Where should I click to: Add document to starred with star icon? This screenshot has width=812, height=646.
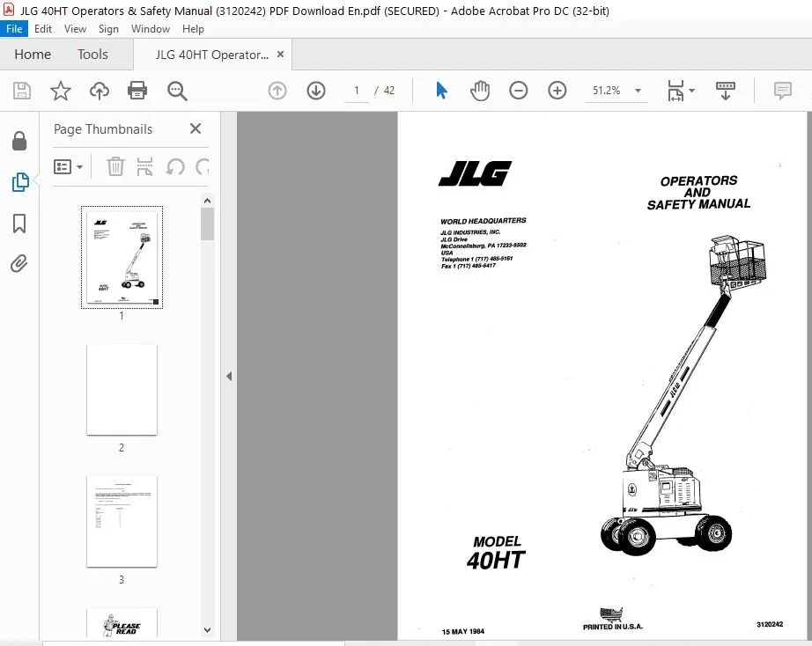(61, 91)
